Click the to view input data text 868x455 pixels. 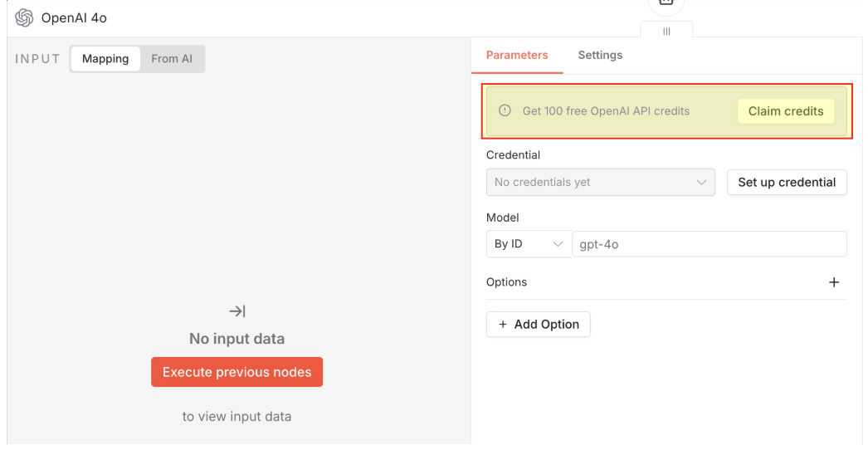(x=237, y=416)
